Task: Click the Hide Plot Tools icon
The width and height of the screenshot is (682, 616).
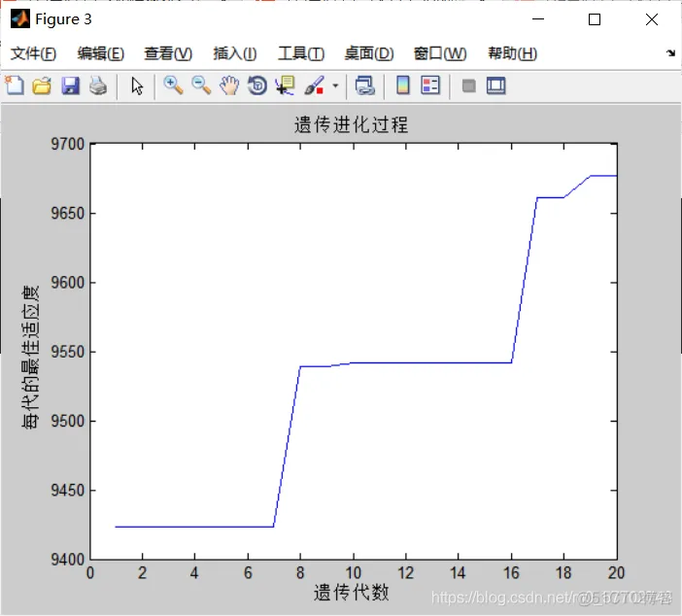Action: click(468, 86)
